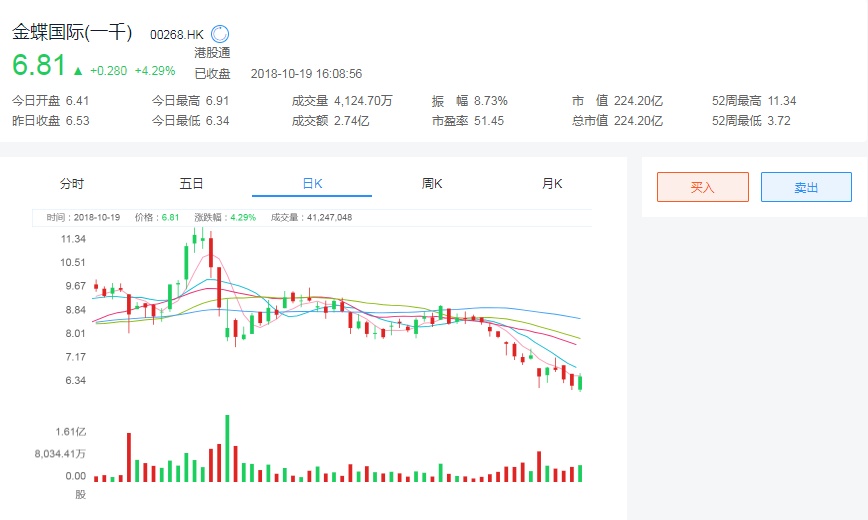
Task: Click the tallest green volume bar
Action: [x=228, y=448]
